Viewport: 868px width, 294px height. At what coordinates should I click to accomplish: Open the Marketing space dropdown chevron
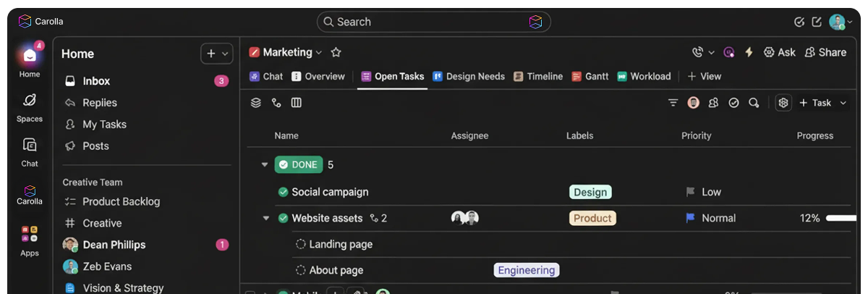click(319, 52)
